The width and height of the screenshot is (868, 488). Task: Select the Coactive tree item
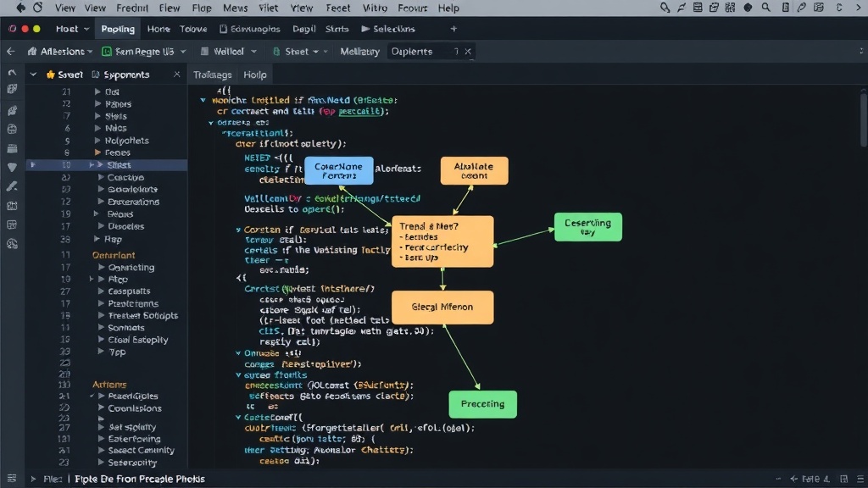pos(125,177)
